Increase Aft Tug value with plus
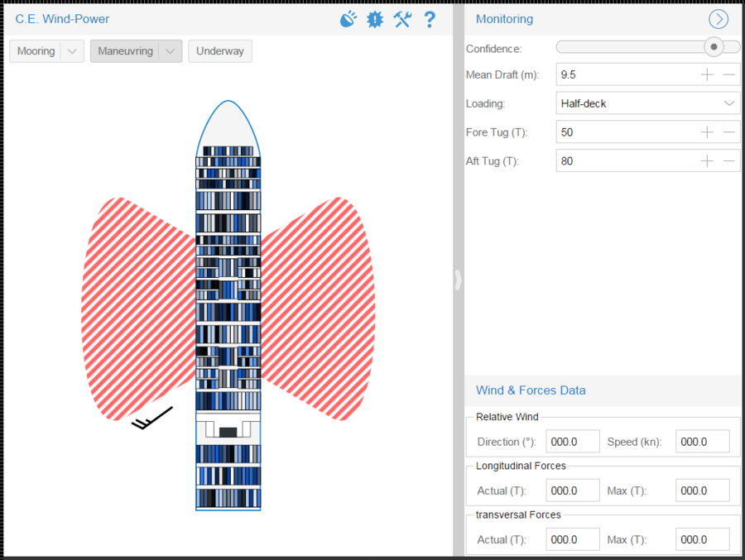The width and height of the screenshot is (745, 560). tap(707, 161)
